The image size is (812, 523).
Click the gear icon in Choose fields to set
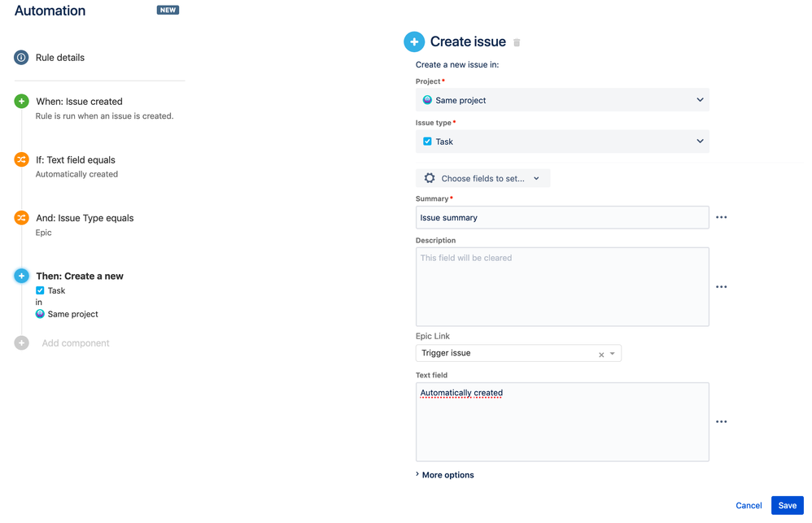(430, 178)
